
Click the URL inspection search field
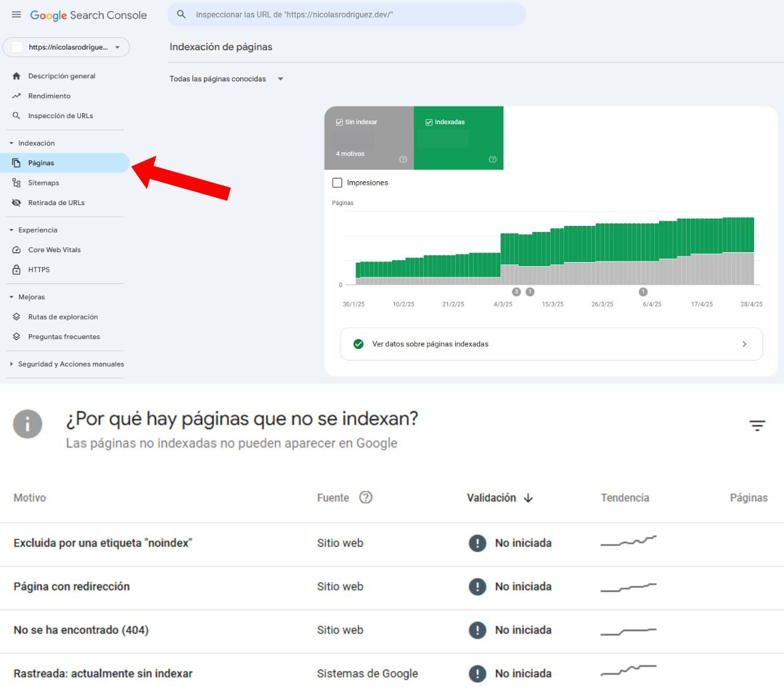[347, 15]
